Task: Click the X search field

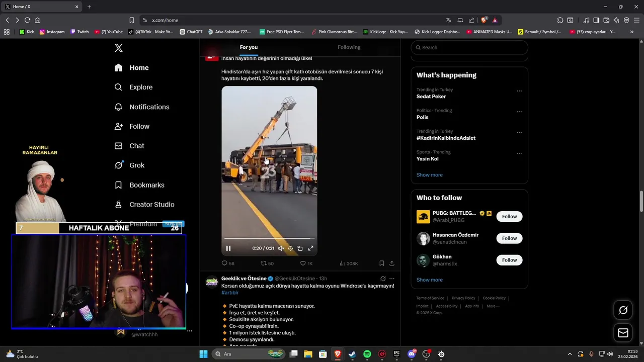Action: tap(469, 47)
